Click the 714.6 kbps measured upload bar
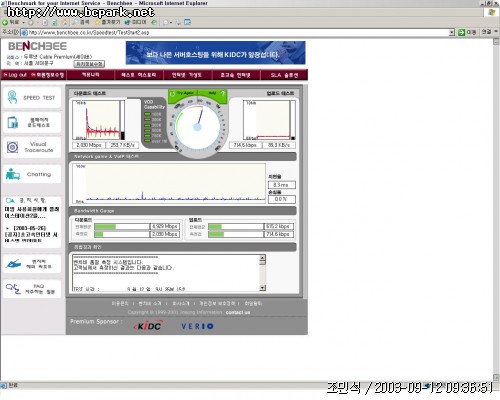The image size is (500, 400). click(251, 234)
